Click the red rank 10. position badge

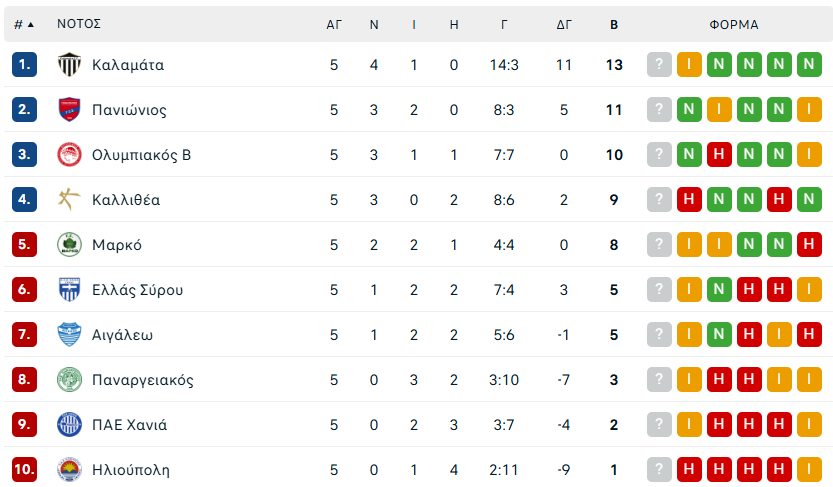pos(24,469)
